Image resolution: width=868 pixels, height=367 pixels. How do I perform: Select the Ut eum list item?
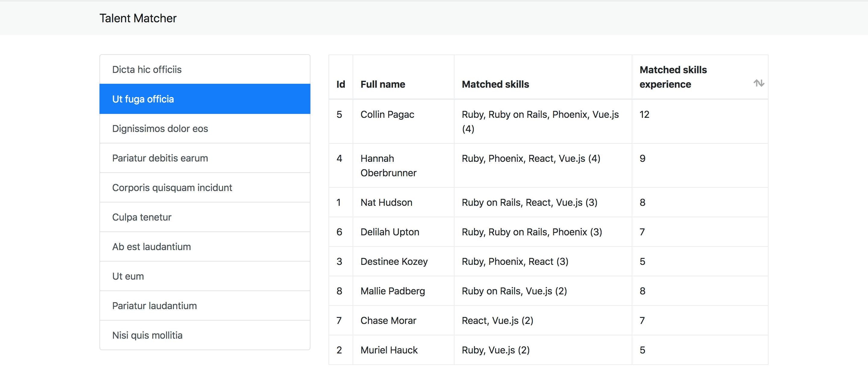pos(205,276)
